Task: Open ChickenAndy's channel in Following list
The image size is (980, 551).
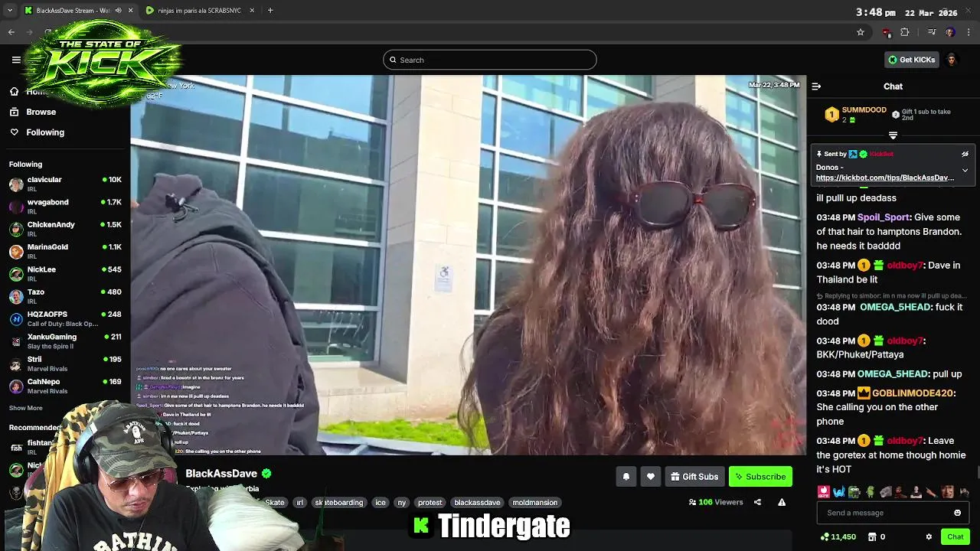Action: pyautogui.click(x=65, y=229)
